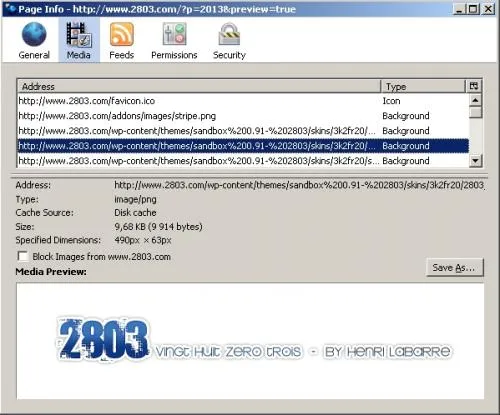500x415 pixels.
Task: Click the 2803 logo media preview image
Action: (254, 340)
